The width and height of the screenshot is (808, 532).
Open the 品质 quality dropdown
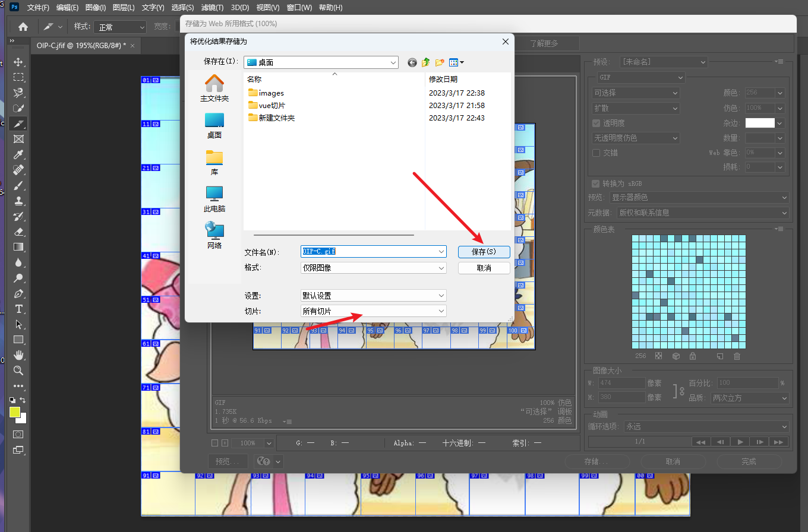[x=750, y=398]
